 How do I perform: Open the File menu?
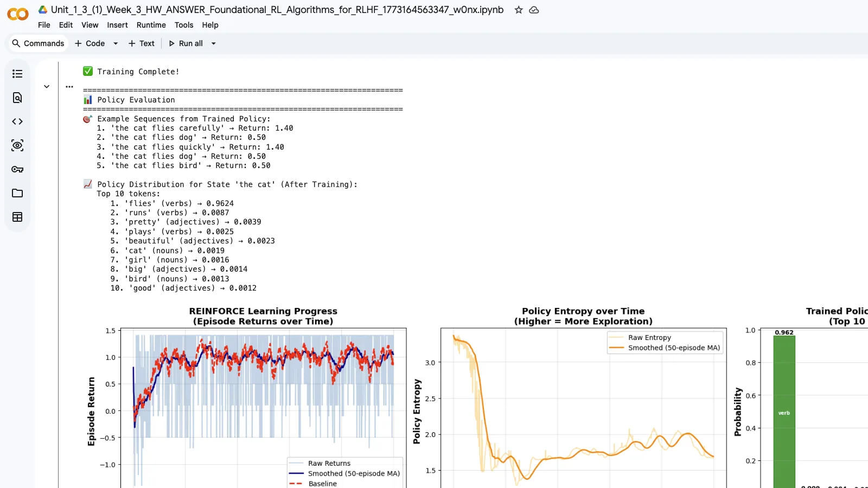pyautogui.click(x=44, y=25)
